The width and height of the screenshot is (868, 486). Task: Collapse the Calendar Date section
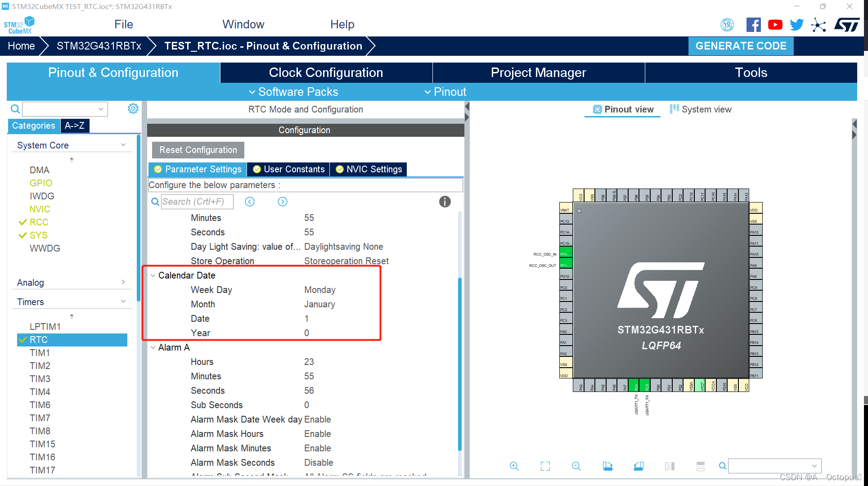153,275
